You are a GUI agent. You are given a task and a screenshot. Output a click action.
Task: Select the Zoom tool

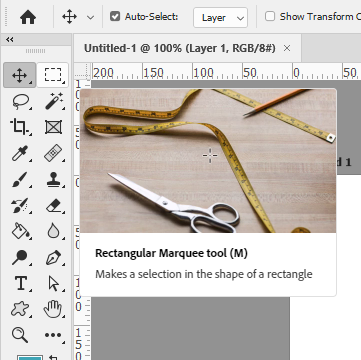coord(20,335)
